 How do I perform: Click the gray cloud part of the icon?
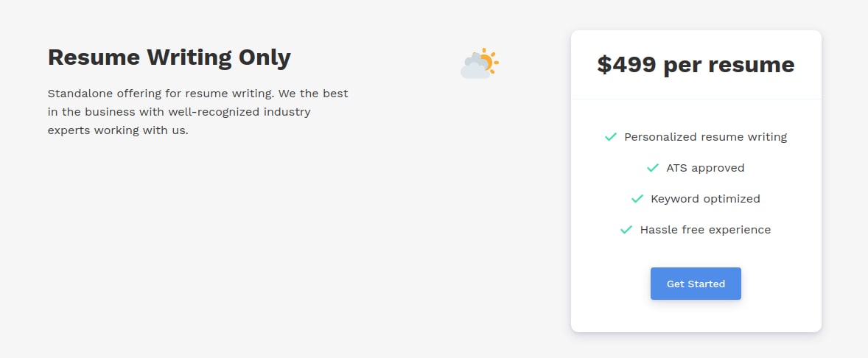(x=475, y=68)
